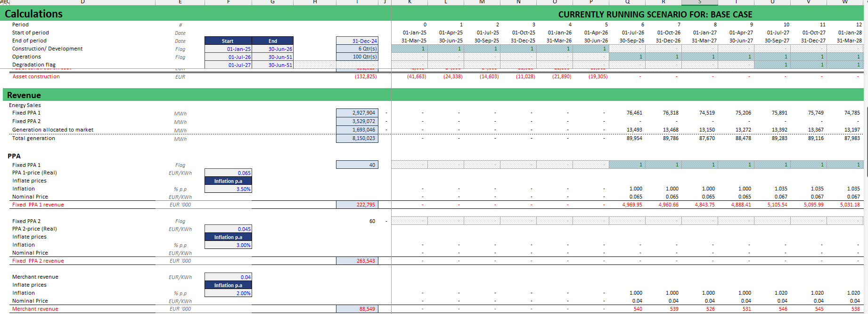868x314 pixels.
Task: Select the column S header
Action: point(699,2)
